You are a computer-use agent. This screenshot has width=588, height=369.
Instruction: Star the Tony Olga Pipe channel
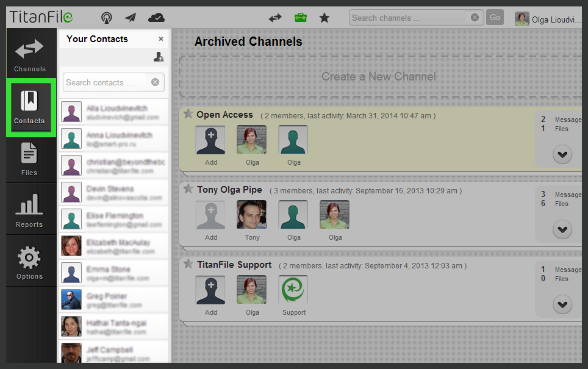click(x=188, y=189)
